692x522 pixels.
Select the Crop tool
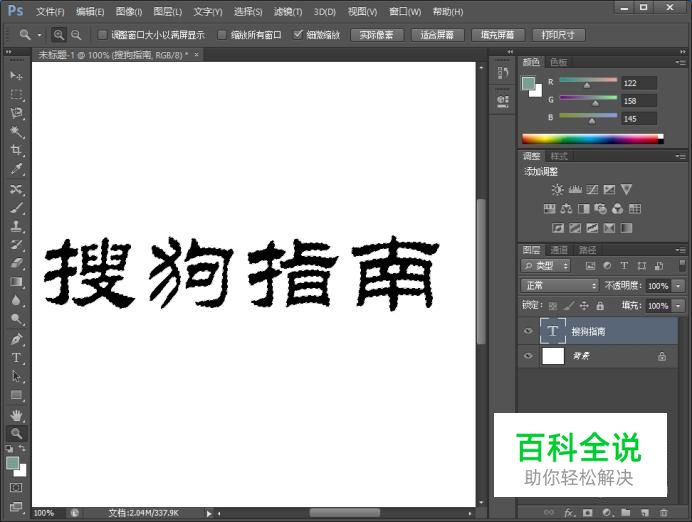coord(16,150)
